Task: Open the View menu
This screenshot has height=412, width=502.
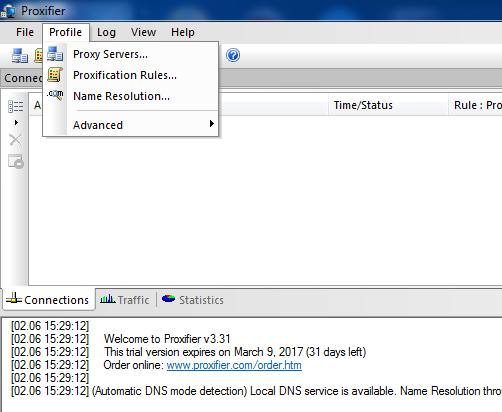Action: (143, 32)
